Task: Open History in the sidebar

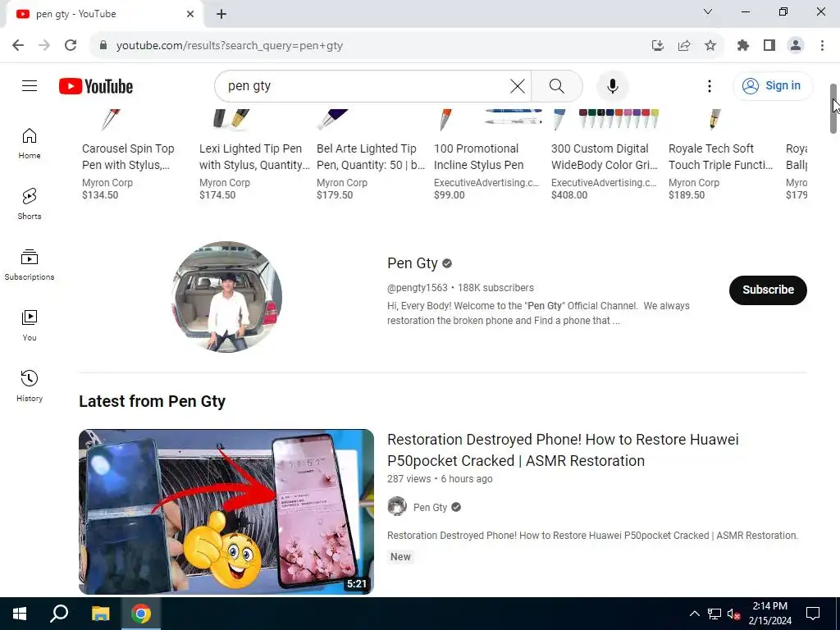Action: tap(30, 386)
